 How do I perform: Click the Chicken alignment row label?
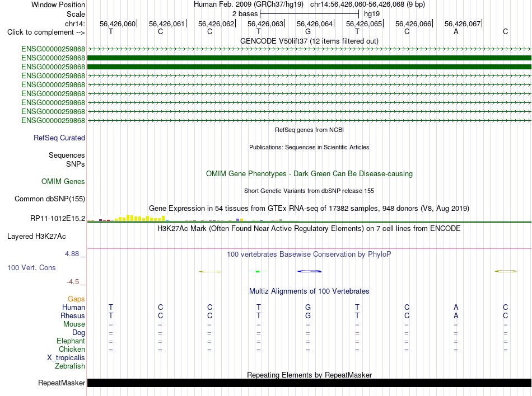coord(72,349)
